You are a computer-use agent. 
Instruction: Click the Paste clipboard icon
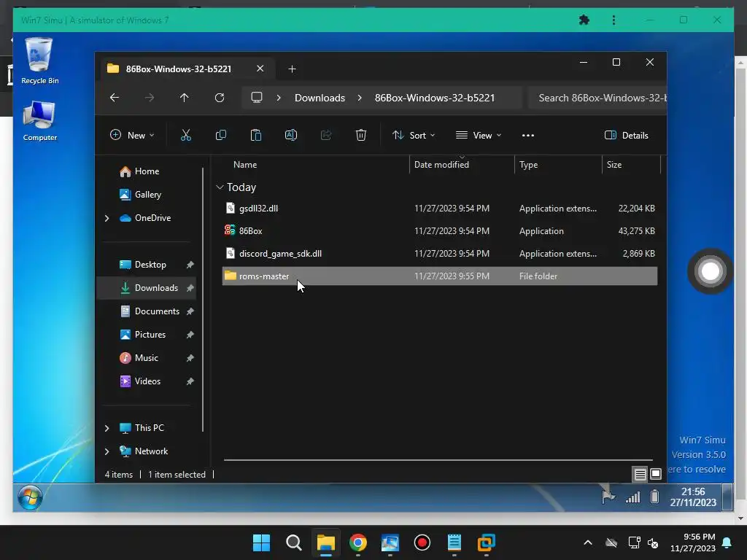[x=256, y=135]
